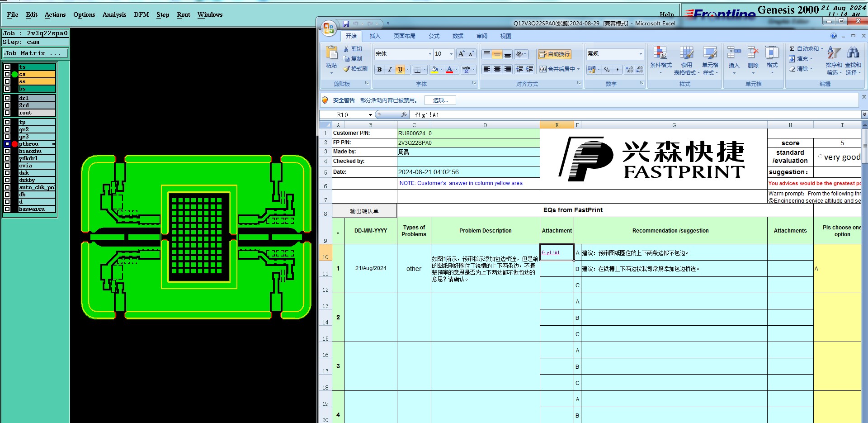Toggle the pthrou layer checkbox
The image size is (868, 423).
(7, 144)
